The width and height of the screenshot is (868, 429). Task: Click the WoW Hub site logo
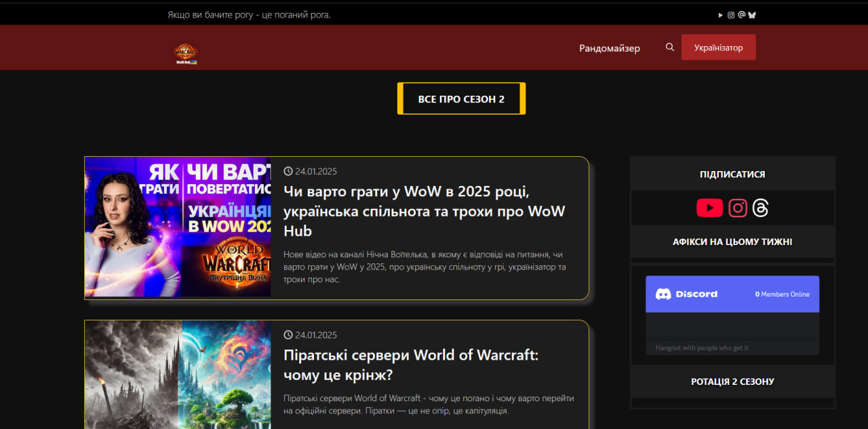pyautogui.click(x=184, y=54)
